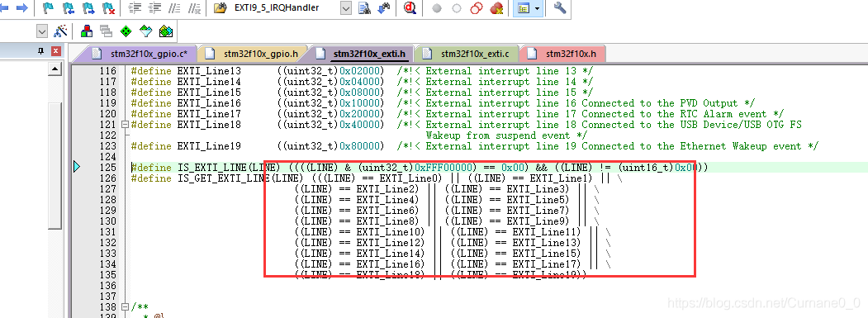
Task: Unindent the selected text
Action: [154, 7]
